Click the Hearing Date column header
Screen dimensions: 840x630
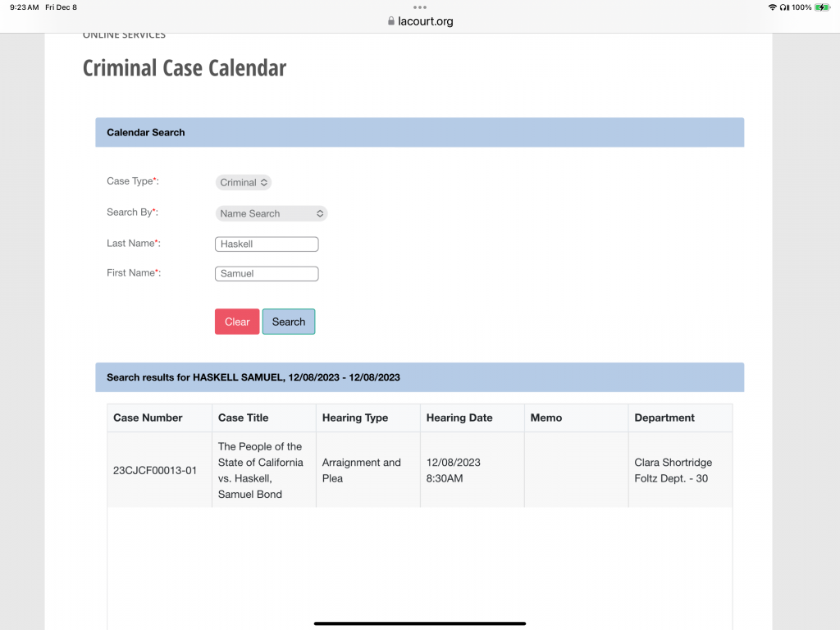(x=459, y=418)
